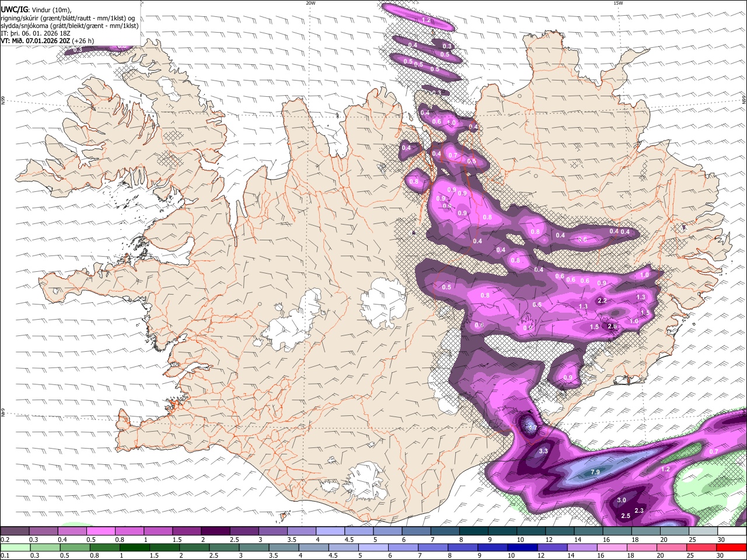Pick the 30 white swatch in snow legend
The height and width of the screenshot is (560, 747).
click(732, 531)
